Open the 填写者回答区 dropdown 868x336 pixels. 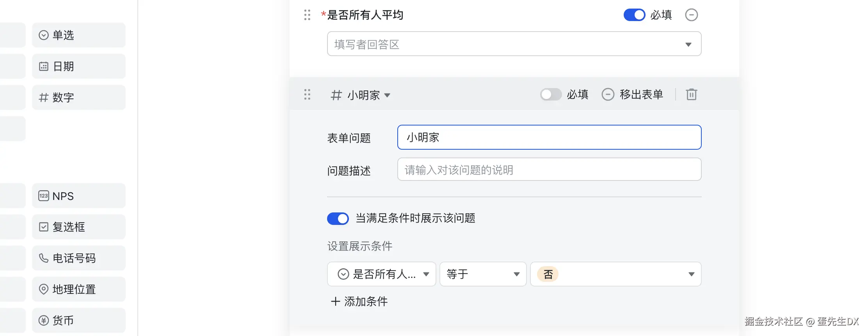coord(514,44)
